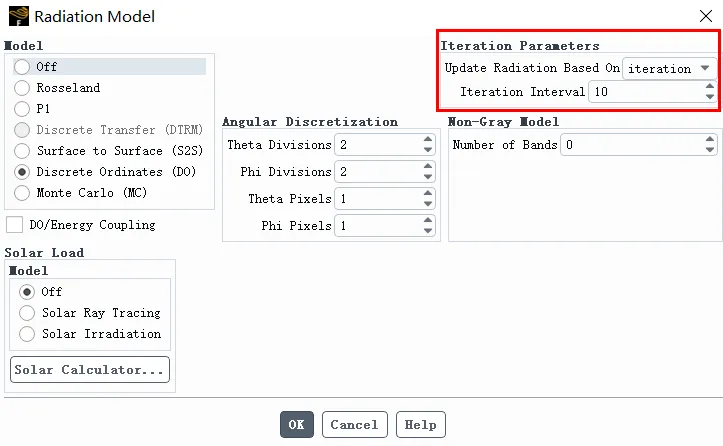
Task: Increase Number of Bands stepper
Action: [x=710, y=140]
